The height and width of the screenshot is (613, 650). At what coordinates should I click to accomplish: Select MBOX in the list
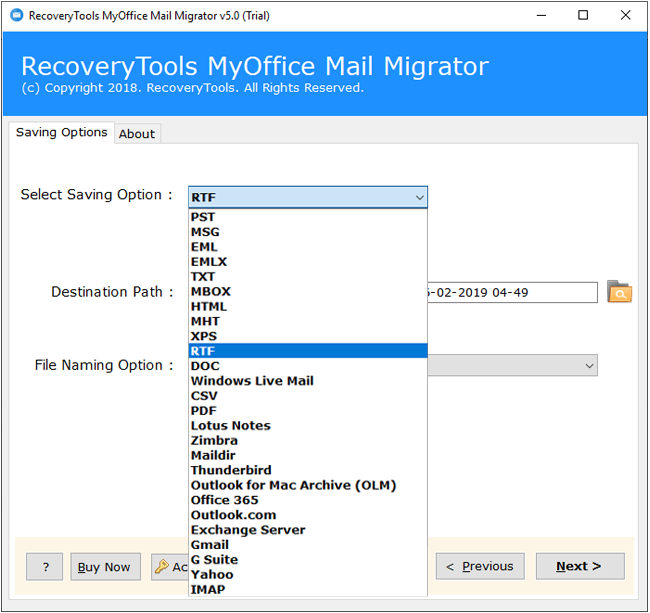point(308,291)
